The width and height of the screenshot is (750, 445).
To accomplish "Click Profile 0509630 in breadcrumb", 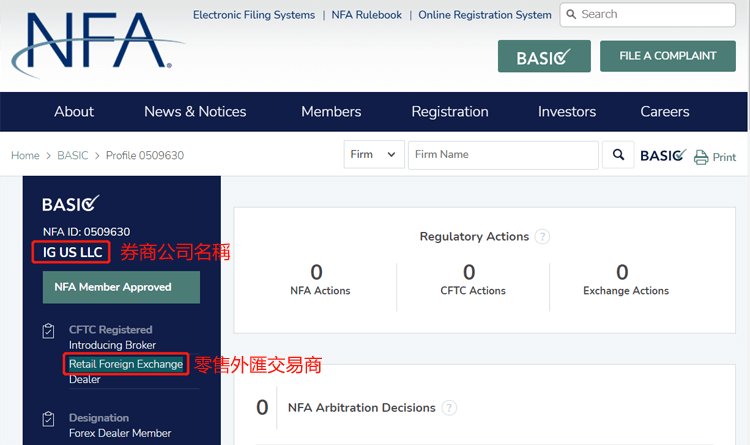I will (145, 156).
